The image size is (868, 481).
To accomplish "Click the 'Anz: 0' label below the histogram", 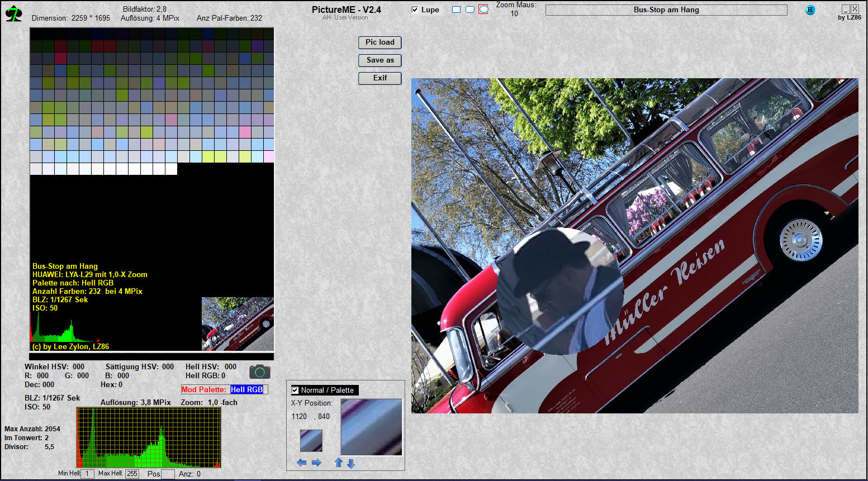I will click(189, 474).
